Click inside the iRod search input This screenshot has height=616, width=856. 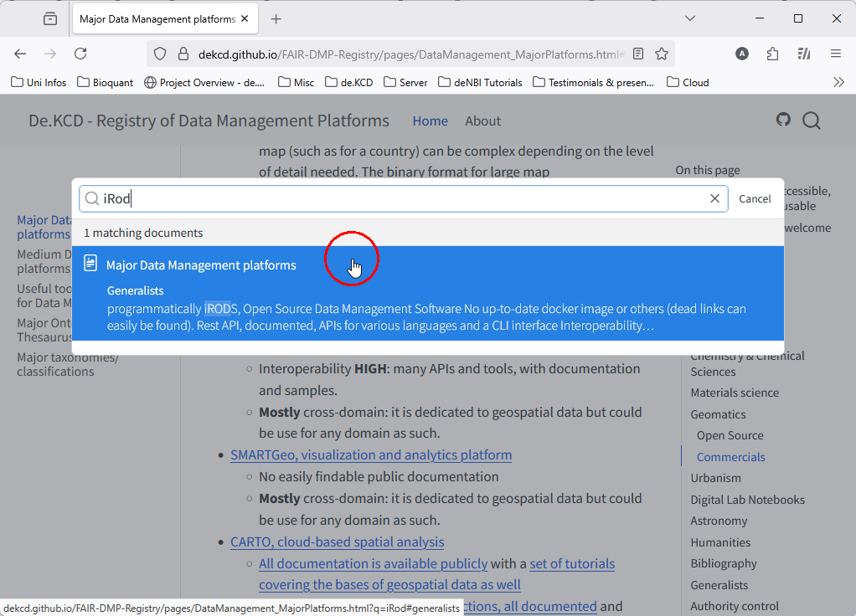pyautogui.click(x=402, y=198)
